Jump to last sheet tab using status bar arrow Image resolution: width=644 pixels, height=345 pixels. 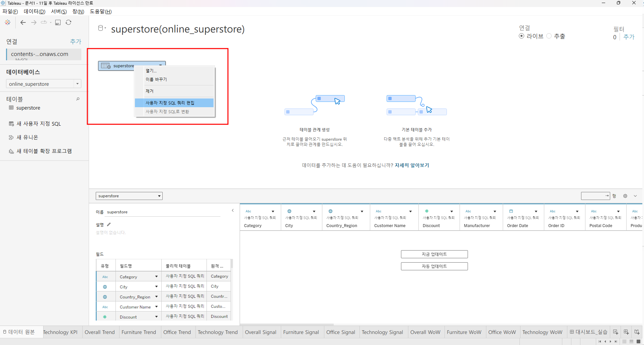coord(616,342)
